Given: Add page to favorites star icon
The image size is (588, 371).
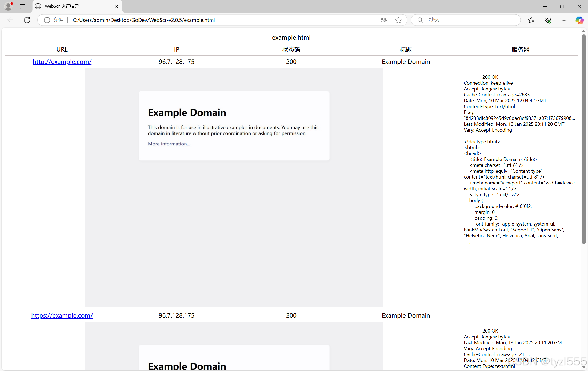Looking at the screenshot, I should coord(398,20).
